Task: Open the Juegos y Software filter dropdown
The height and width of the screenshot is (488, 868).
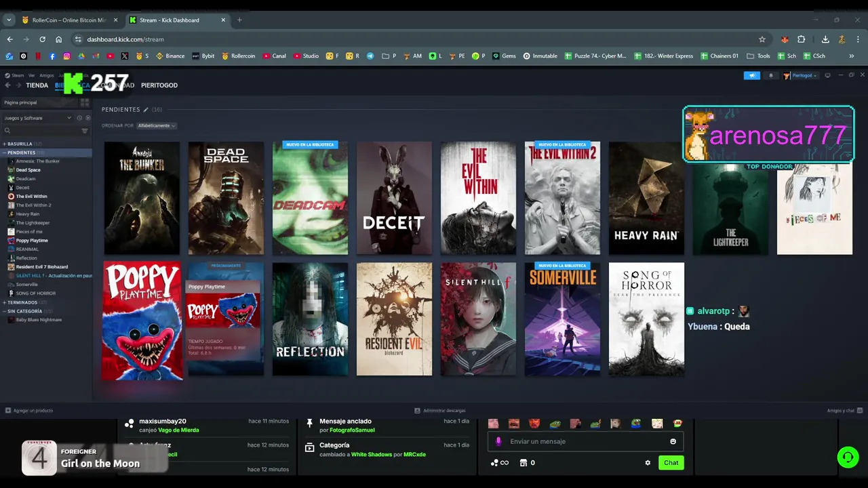Action: coord(37,118)
